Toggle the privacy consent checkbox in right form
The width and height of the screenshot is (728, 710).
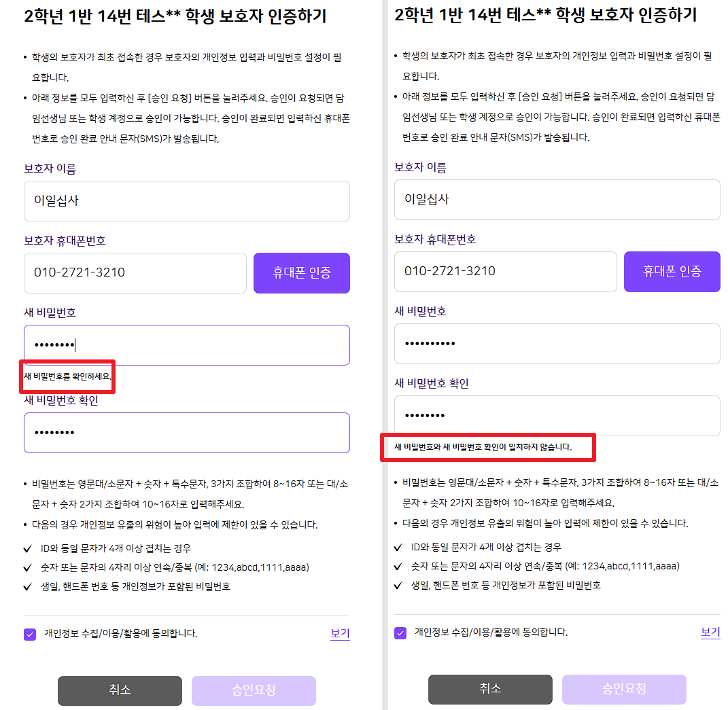(x=400, y=633)
